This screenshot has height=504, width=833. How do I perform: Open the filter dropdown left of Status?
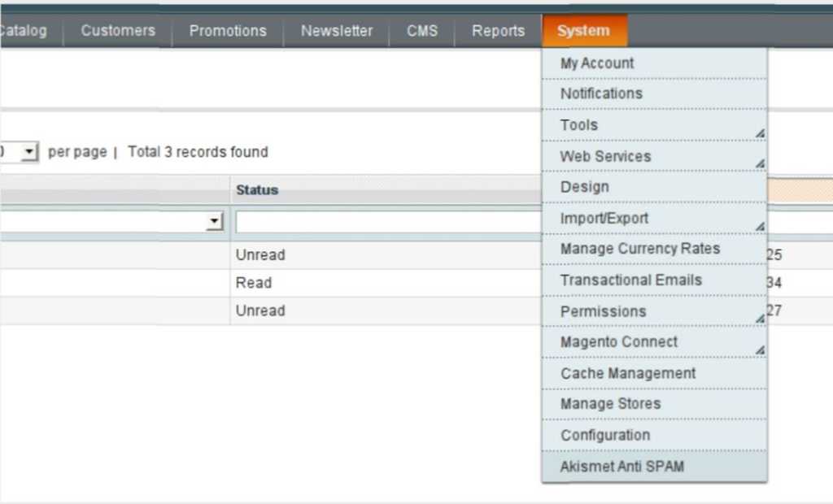coord(111,221)
